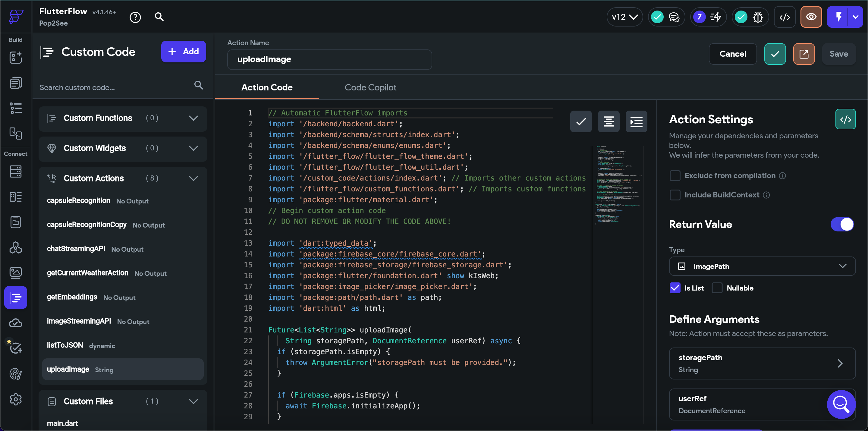Click the help question mark icon
Viewport: 868px width, 431px height.
[x=135, y=17]
